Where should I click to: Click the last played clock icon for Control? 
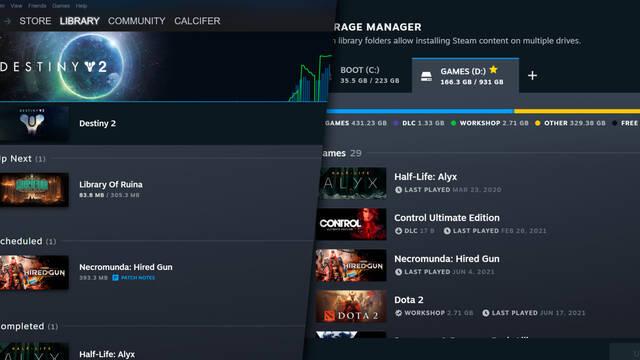447,231
